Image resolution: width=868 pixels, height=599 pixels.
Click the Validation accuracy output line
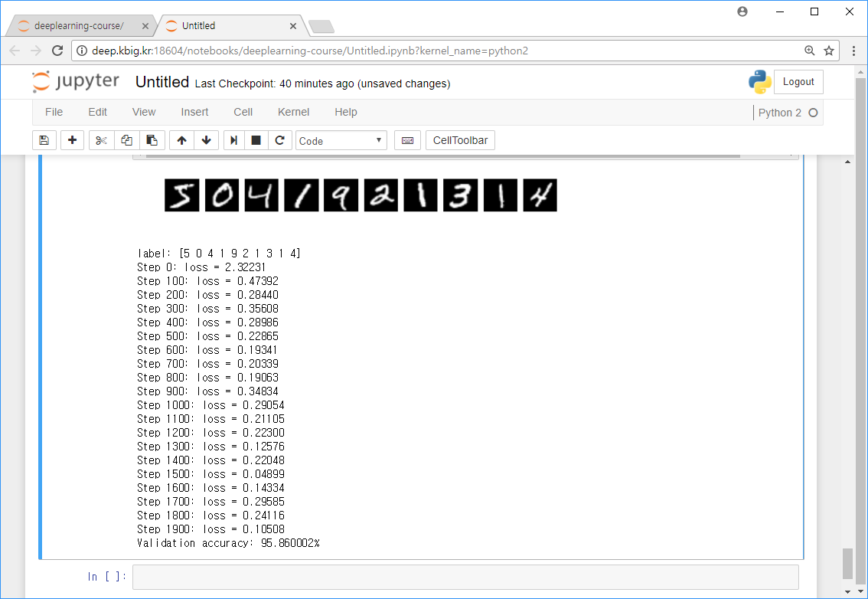tap(228, 543)
